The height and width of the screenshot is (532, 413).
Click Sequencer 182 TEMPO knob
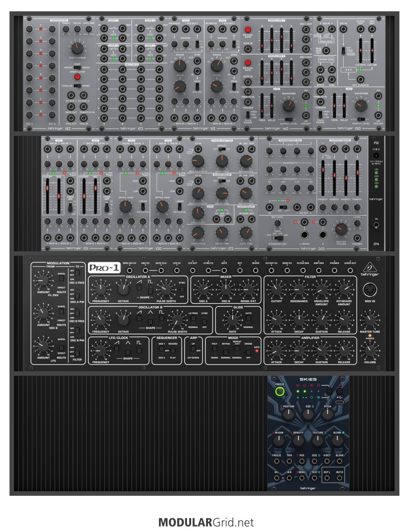pyautogui.click(x=66, y=29)
